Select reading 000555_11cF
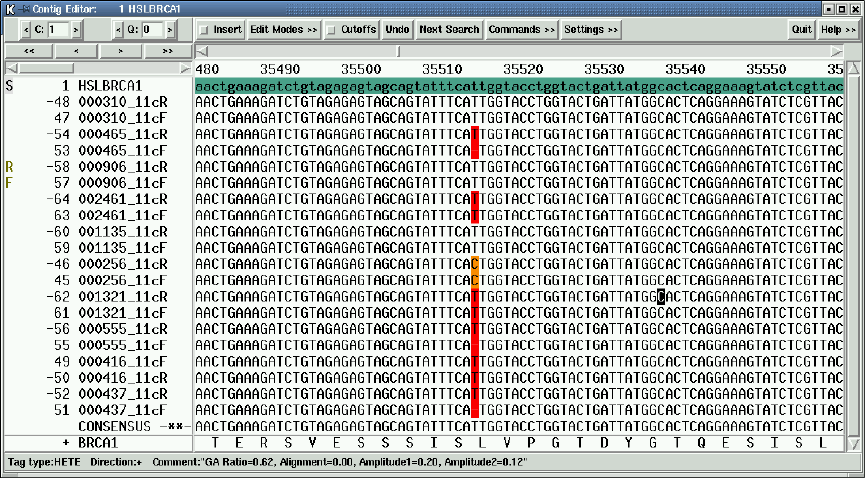865x478 pixels. (x=122, y=346)
